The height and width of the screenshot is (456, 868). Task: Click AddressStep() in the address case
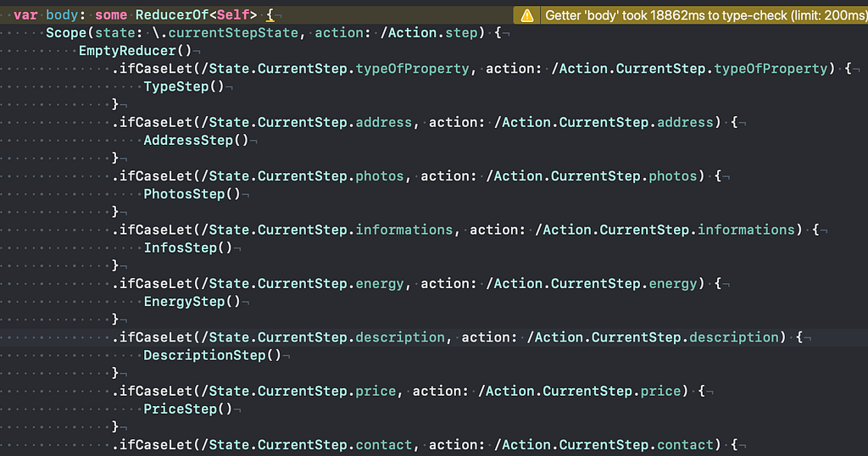pyautogui.click(x=196, y=141)
